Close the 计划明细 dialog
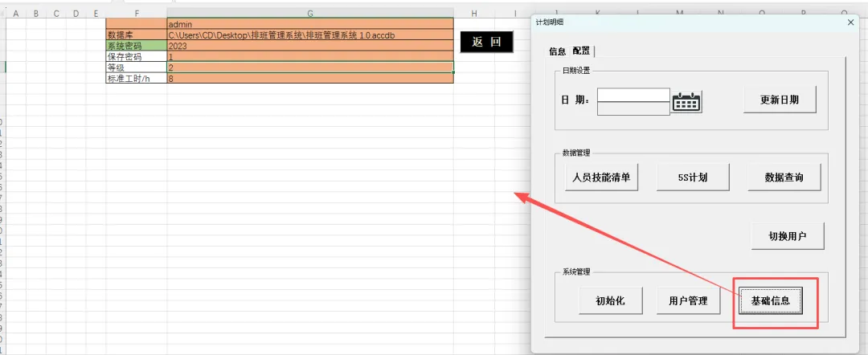The width and height of the screenshot is (868, 355). click(851, 22)
